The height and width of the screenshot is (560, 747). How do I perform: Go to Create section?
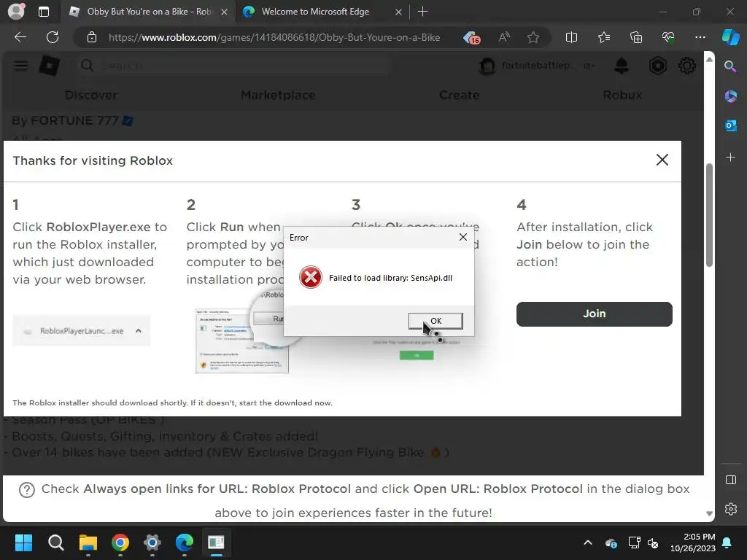460,95
